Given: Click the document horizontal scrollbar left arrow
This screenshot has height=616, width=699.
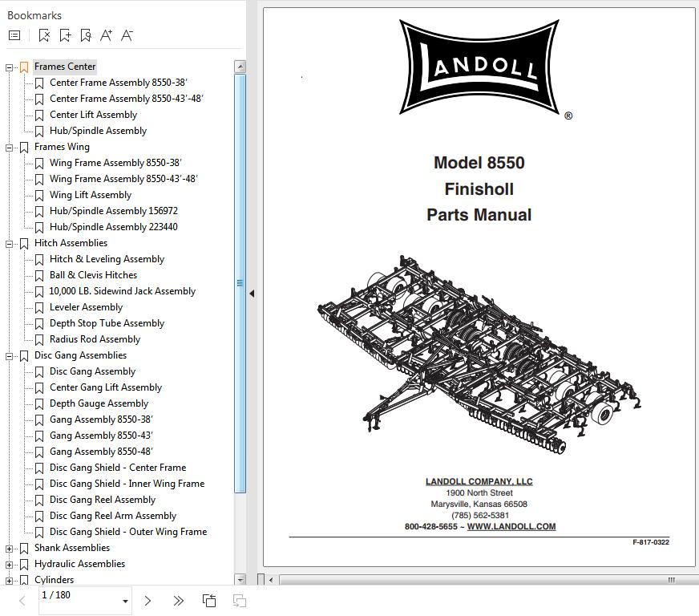Looking at the screenshot, I should tap(271, 581).
